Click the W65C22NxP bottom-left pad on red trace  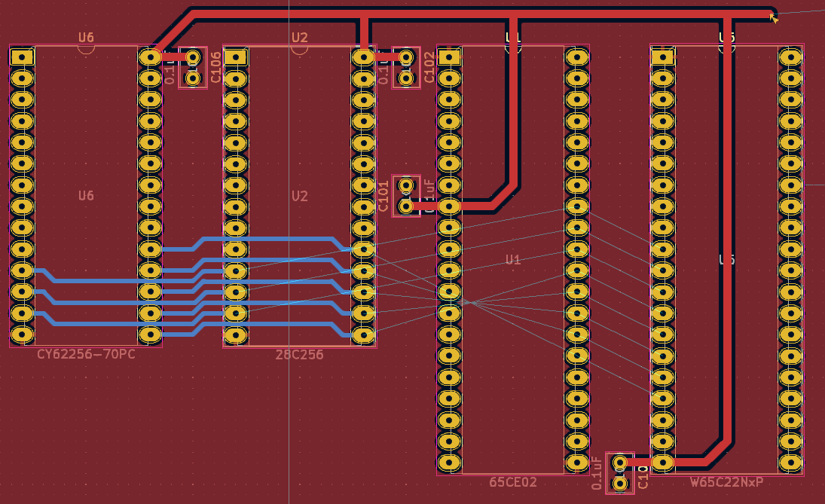coord(663,463)
